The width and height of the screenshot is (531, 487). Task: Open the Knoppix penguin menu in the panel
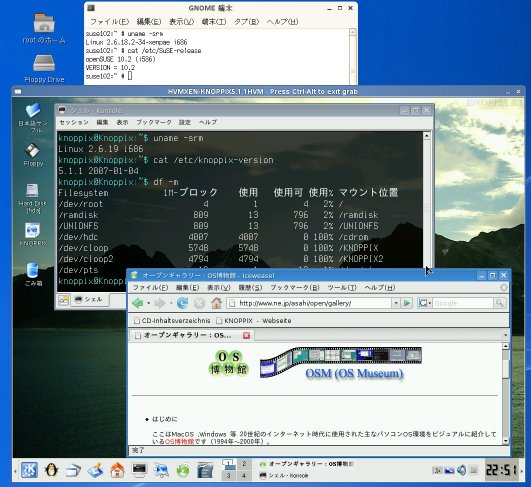tap(51, 470)
